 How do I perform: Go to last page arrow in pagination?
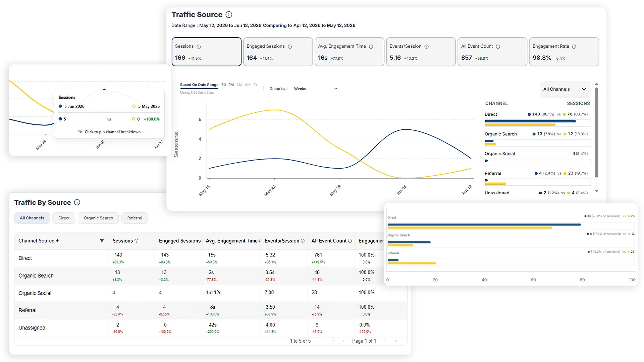click(396, 341)
